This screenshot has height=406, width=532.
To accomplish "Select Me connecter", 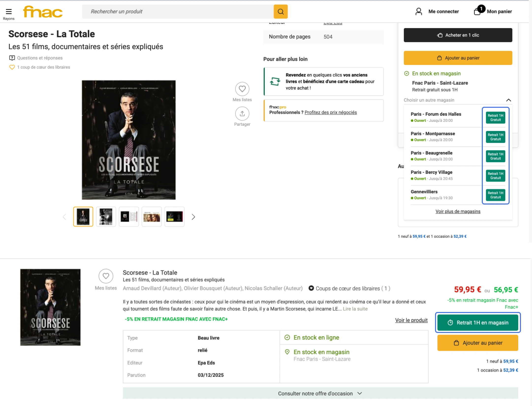I will click(x=443, y=11).
